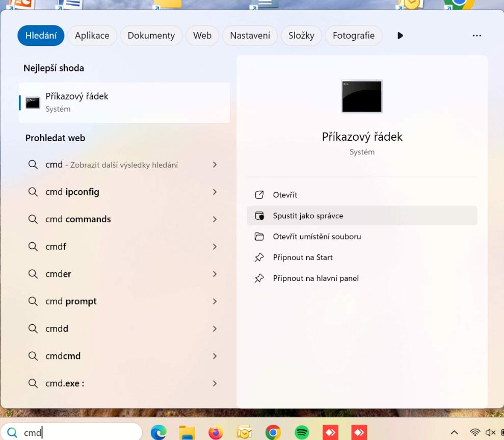
Task: Click the large Command Prompt preview icon
Action: click(x=362, y=96)
